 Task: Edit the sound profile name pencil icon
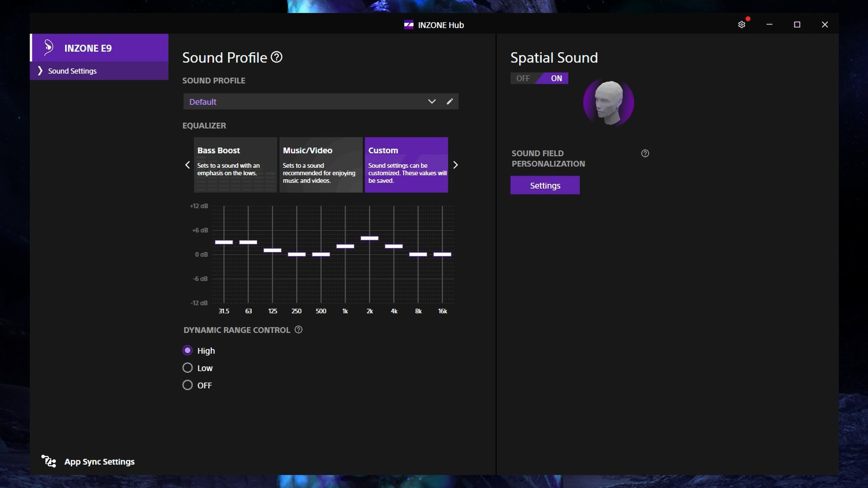pos(449,102)
